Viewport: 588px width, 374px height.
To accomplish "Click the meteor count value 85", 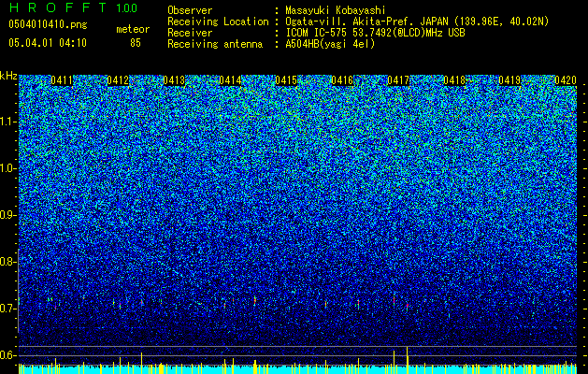I will pos(136,43).
